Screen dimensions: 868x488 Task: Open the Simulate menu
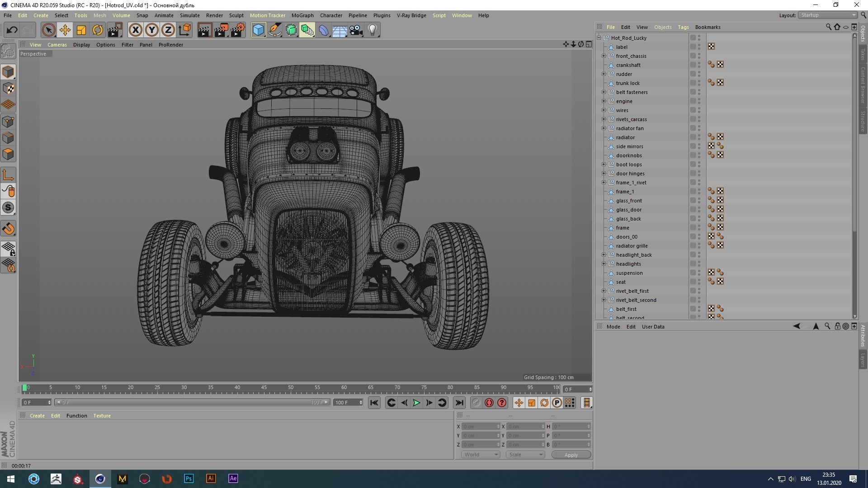click(190, 15)
